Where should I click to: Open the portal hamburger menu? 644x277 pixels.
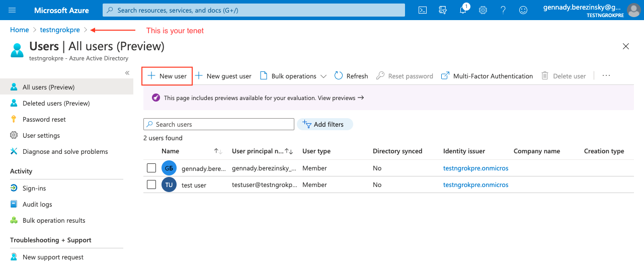click(12, 10)
